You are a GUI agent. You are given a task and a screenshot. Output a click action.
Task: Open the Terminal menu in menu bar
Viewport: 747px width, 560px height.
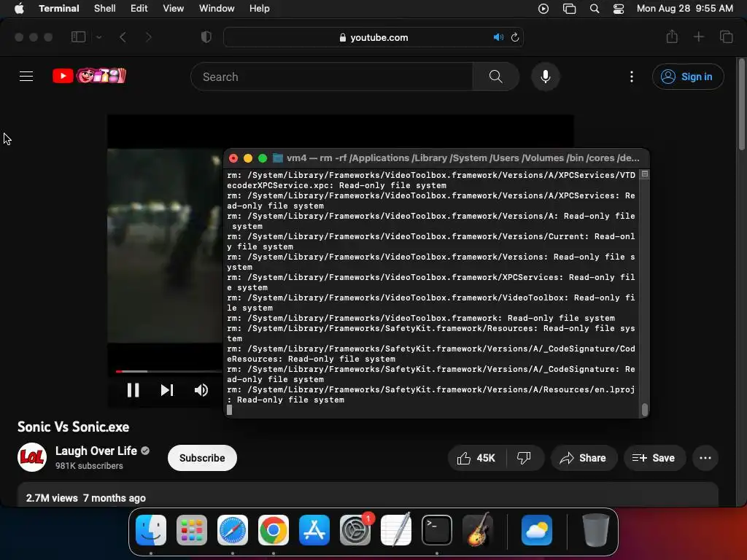(x=58, y=9)
